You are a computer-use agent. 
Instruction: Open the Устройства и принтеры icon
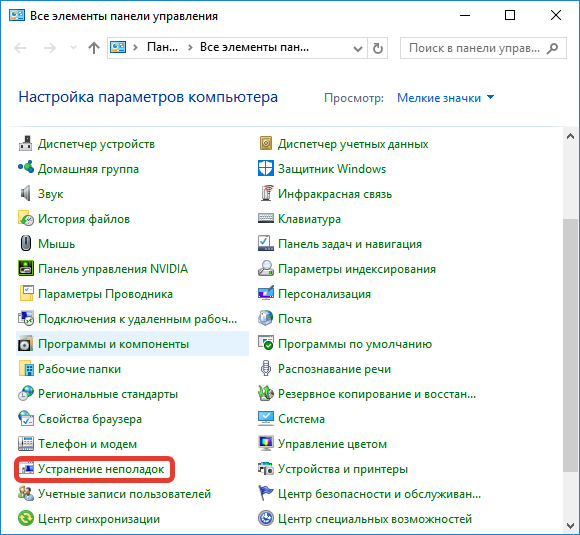coord(266,469)
